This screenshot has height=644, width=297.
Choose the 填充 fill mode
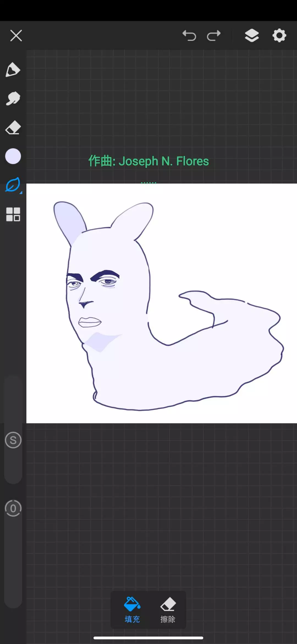click(132, 610)
